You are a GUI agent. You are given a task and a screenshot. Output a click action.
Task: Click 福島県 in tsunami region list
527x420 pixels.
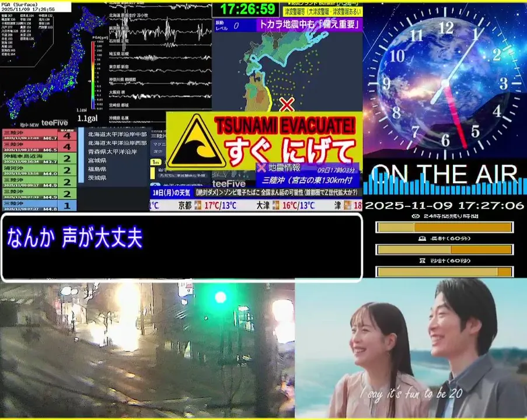pos(97,169)
